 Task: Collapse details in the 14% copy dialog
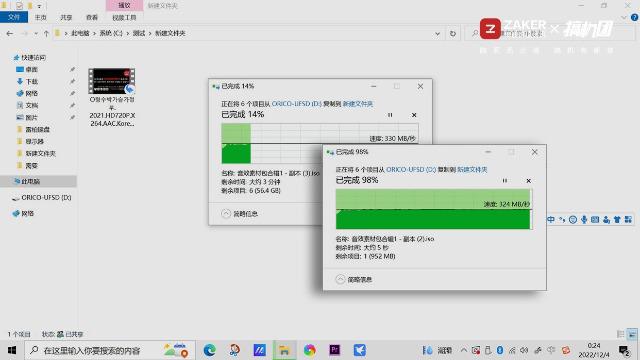coord(240,213)
